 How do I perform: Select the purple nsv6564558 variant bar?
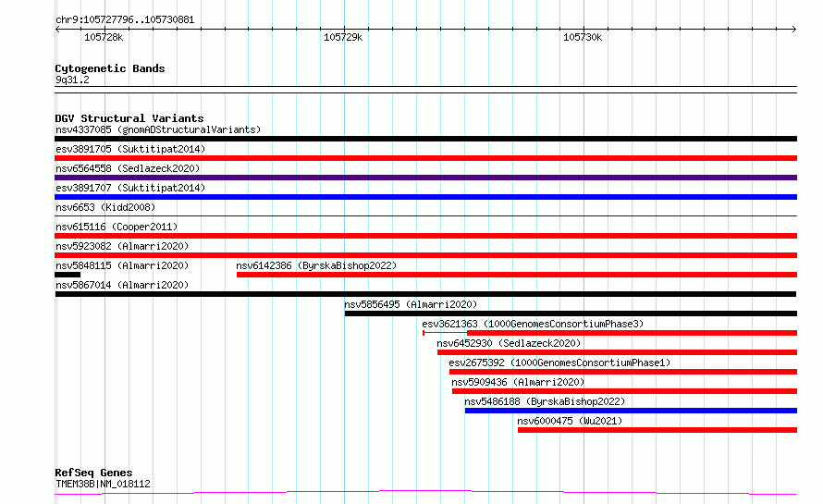click(x=425, y=178)
